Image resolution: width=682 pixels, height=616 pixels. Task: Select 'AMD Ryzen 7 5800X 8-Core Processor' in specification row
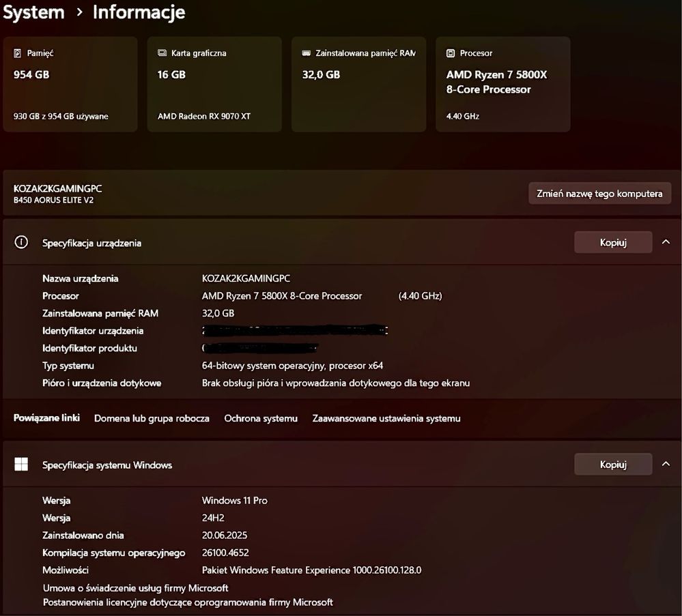282,295
